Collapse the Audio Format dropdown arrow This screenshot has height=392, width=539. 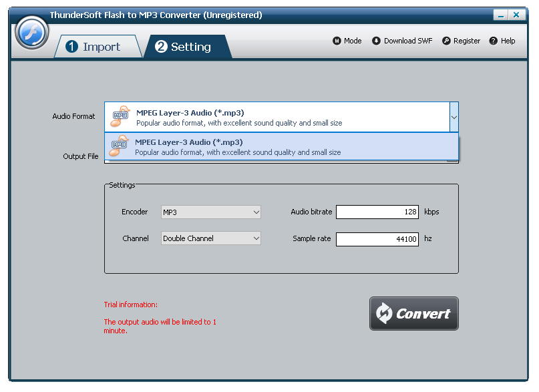454,117
